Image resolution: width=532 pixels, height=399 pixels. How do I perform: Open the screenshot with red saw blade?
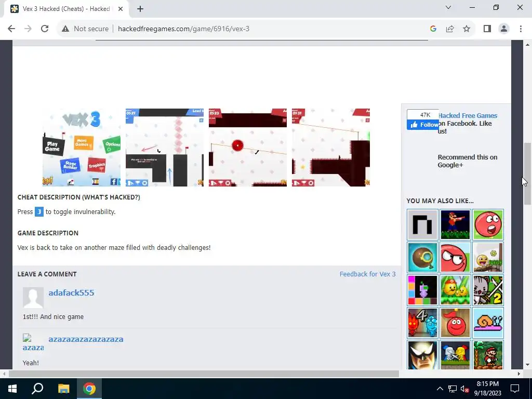248,147
